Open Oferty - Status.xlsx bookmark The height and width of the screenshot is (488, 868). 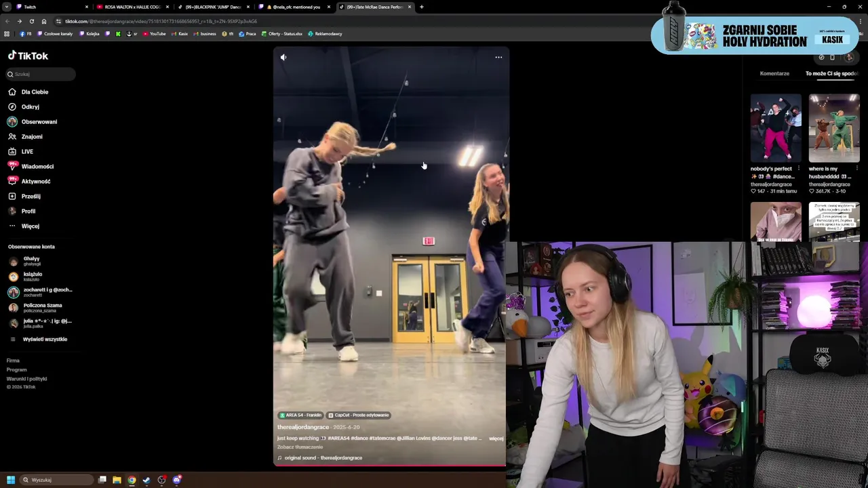point(282,34)
